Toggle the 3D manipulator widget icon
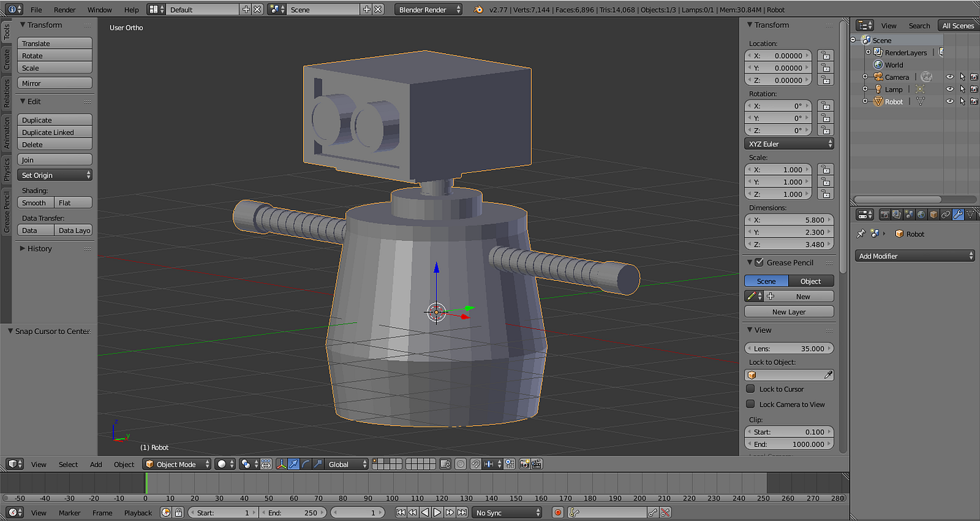 (282, 464)
